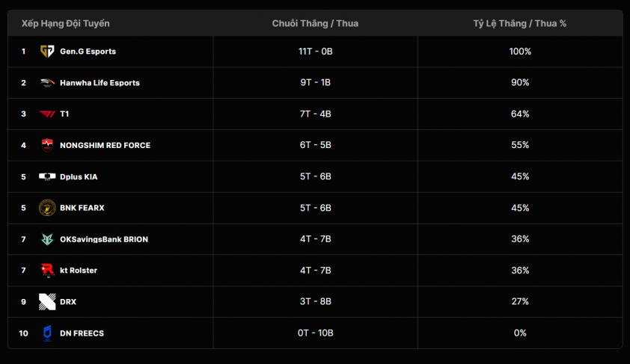Select the 0T - 10B record cell
This screenshot has width=630, height=364.
[316, 333]
